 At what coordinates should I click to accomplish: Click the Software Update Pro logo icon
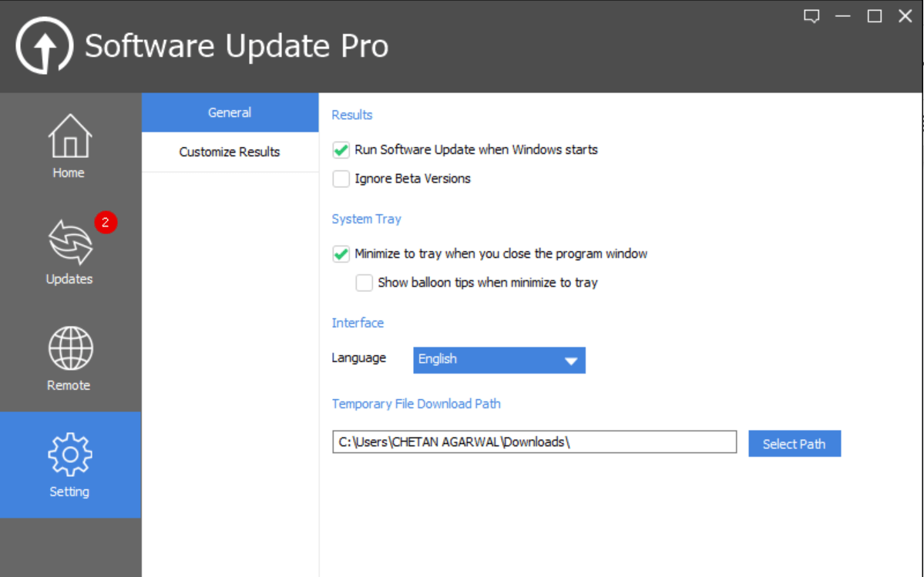(x=44, y=45)
